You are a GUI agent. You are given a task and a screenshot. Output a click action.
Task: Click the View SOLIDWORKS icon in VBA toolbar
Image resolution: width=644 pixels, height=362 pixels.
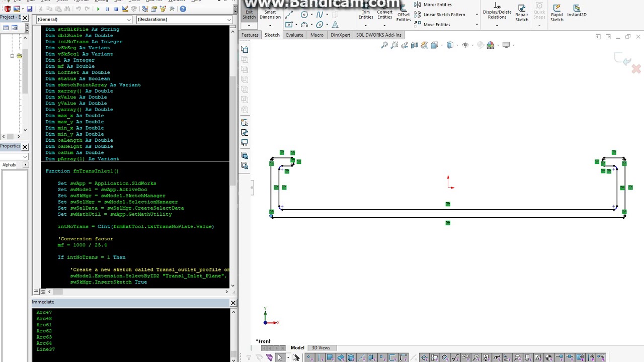click(x=8, y=9)
